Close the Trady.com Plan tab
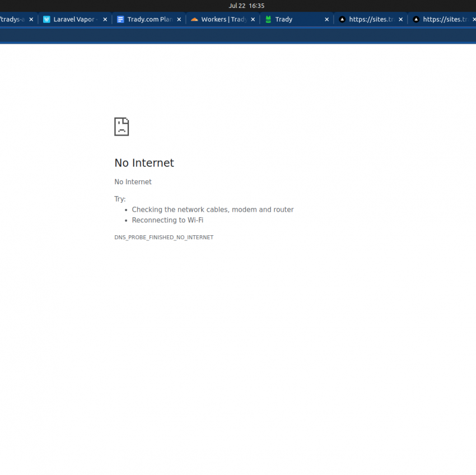 pyautogui.click(x=179, y=20)
